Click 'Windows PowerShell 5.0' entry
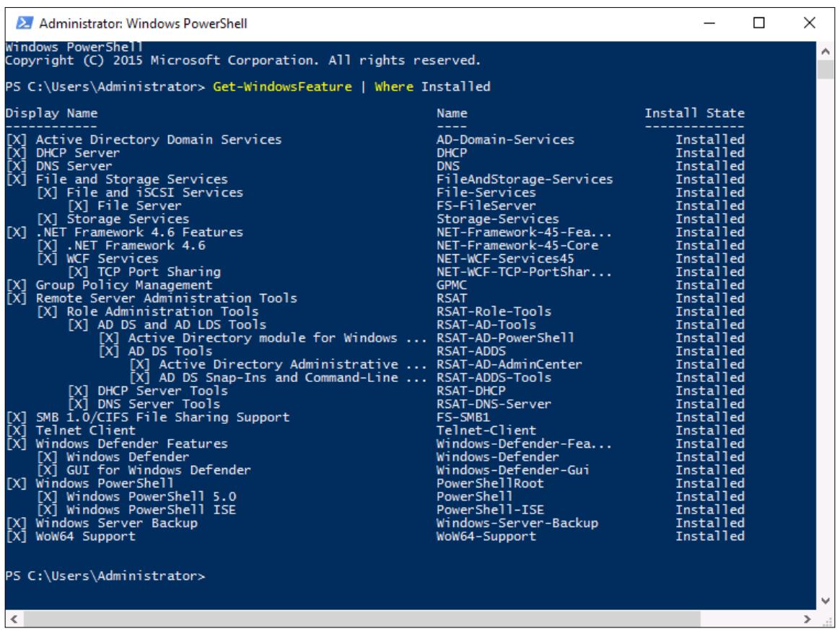840x634 pixels. tap(151, 497)
